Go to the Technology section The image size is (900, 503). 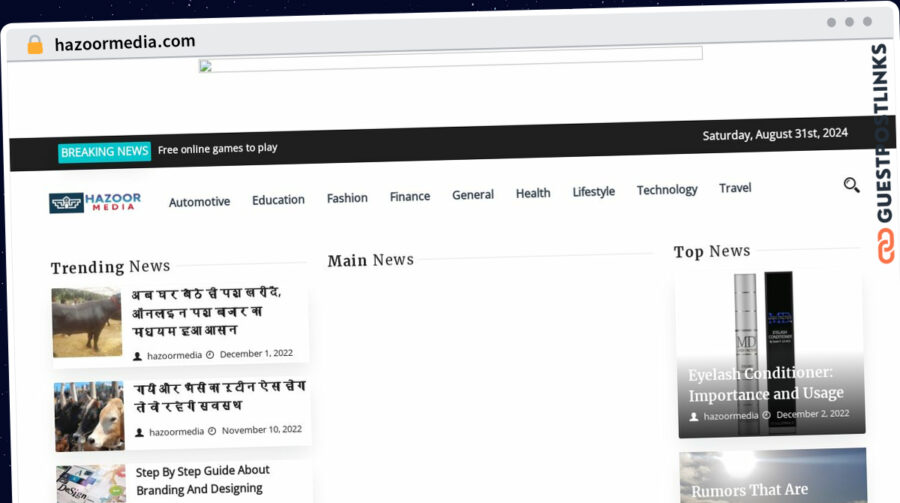point(666,189)
